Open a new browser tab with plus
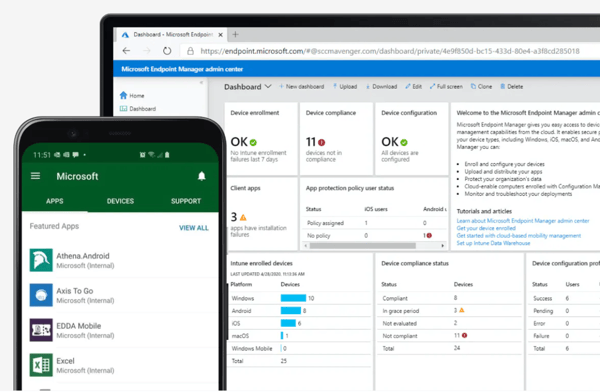The width and height of the screenshot is (600, 392). click(x=235, y=34)
